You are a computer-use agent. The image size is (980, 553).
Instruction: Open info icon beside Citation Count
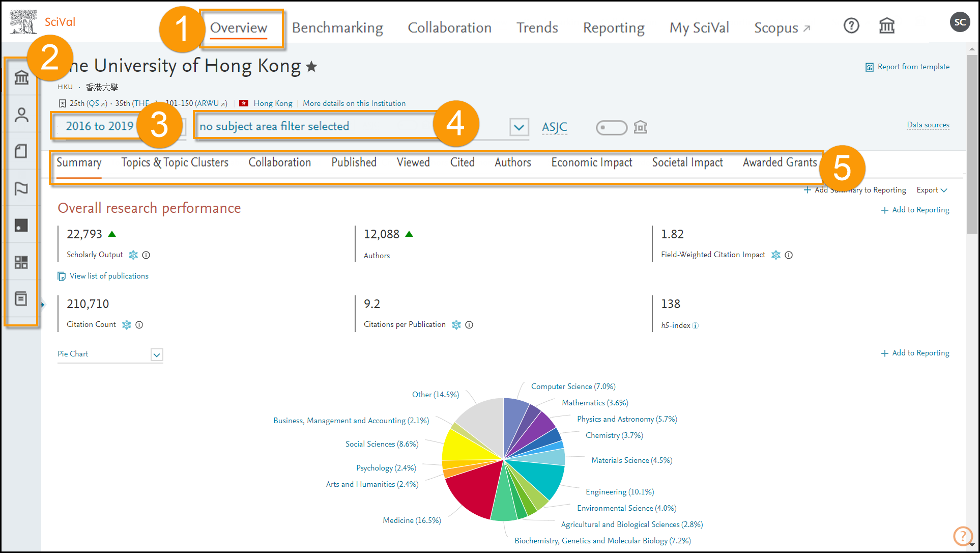(x=139, y=325)
